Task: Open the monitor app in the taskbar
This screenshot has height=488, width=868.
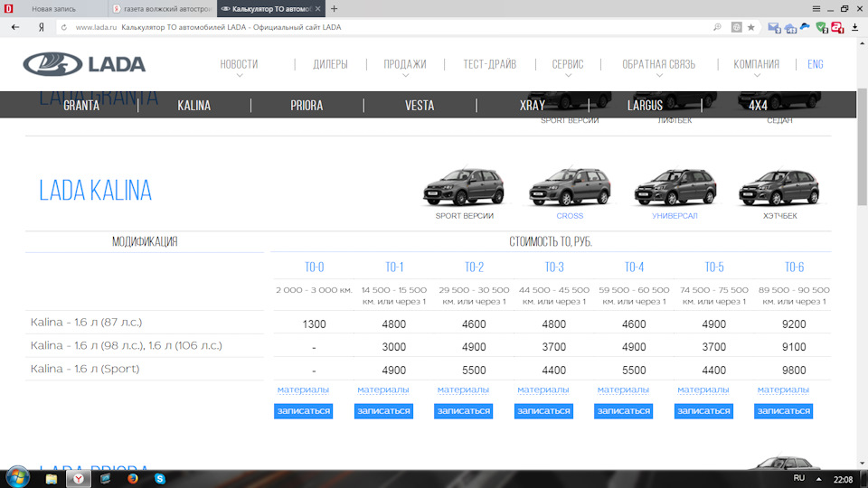Action: click(x=105, y=479)
